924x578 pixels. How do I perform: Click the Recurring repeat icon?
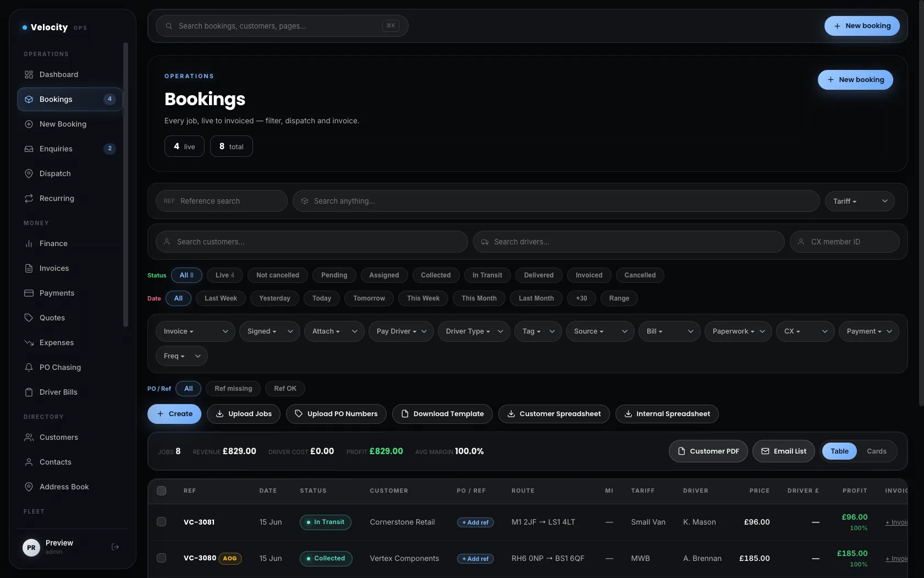pos(29,198)
